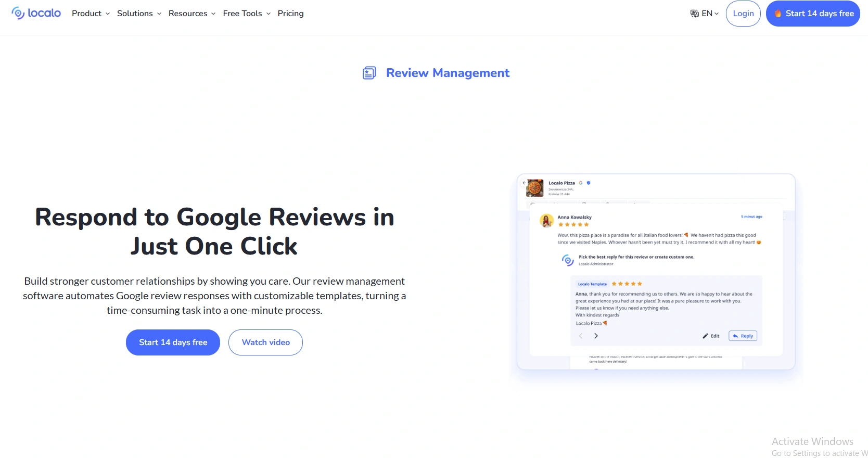This screenshot has width=868, height=458.
Task: Open the Resources menu
Action: point(192,14)
